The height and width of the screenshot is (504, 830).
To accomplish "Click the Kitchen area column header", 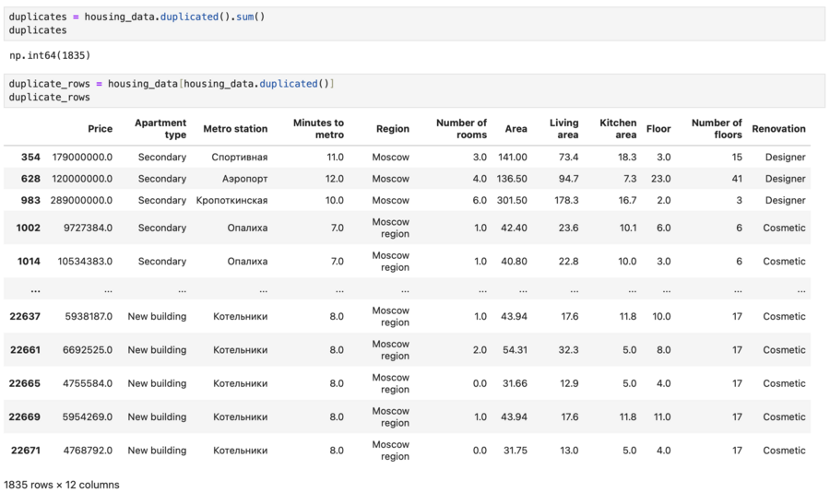I will tap(618, 129).
